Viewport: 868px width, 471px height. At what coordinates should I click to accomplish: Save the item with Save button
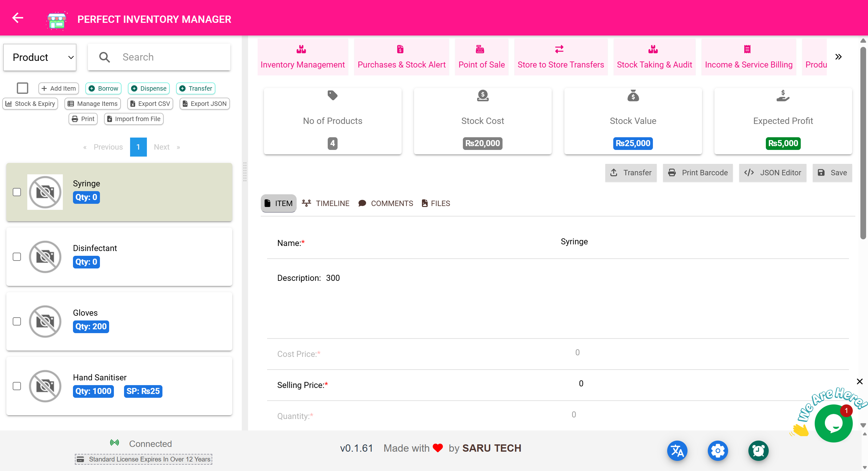click(832, 172)
